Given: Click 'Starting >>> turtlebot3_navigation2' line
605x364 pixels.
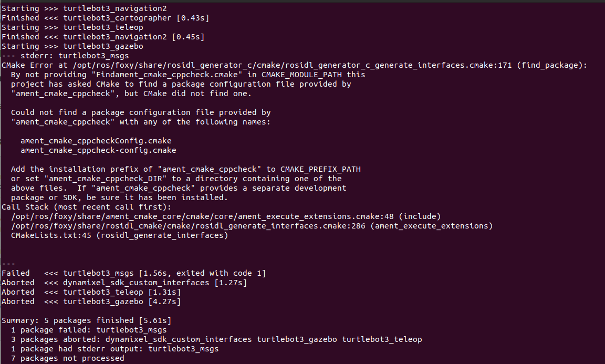Looking at the screenshot, I should click(84, 8).
